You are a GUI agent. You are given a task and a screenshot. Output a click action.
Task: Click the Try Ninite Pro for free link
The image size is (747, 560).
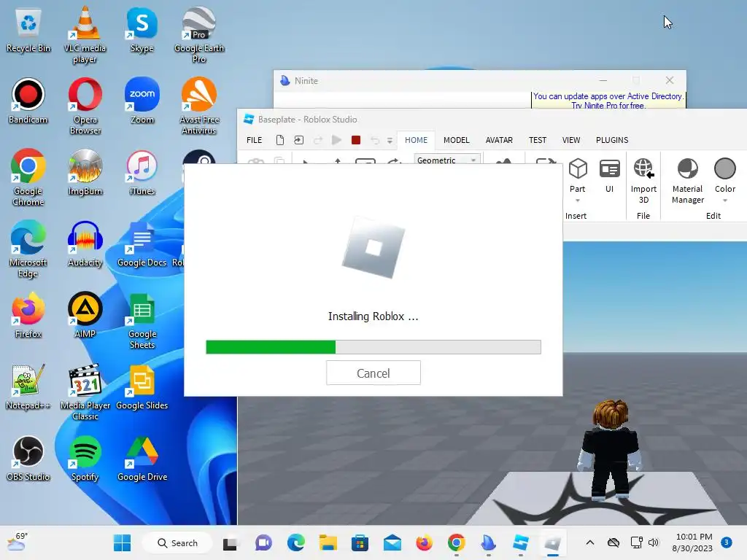[608, 105]
